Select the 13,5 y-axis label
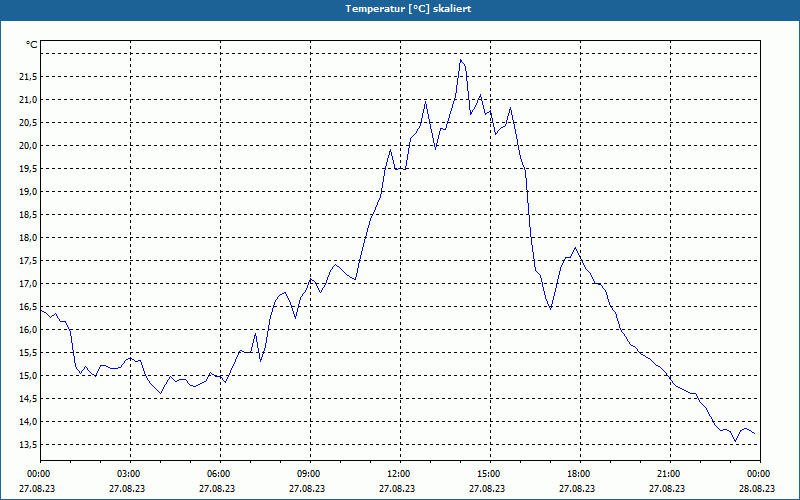This screenshot has height=500, width=800. pyautogui.click(x=28, y=444)
